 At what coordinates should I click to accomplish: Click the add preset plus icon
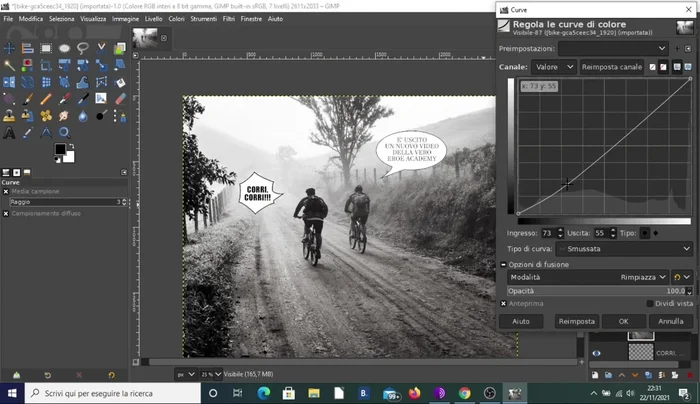click(677, 48)
